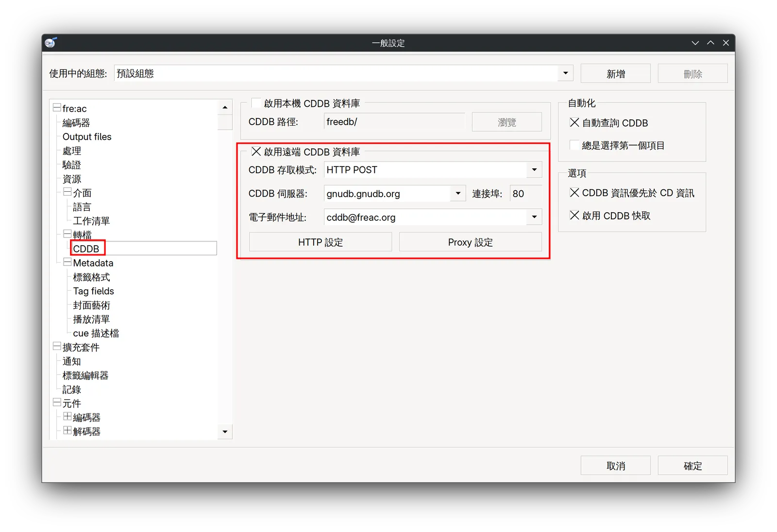The image size is (777, 532).
Task: Select the Tag fields tree item
Action: point(94,291)
